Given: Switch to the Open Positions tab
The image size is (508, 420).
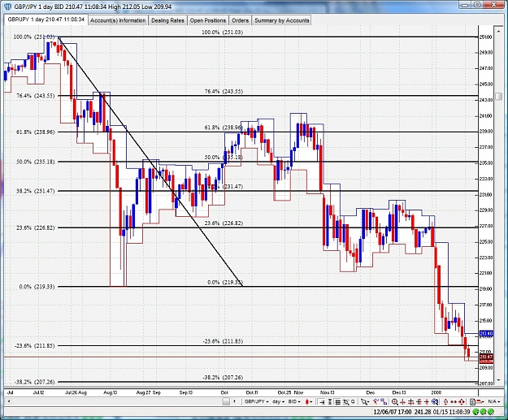Looking at the screenshot, I should 208,20.
